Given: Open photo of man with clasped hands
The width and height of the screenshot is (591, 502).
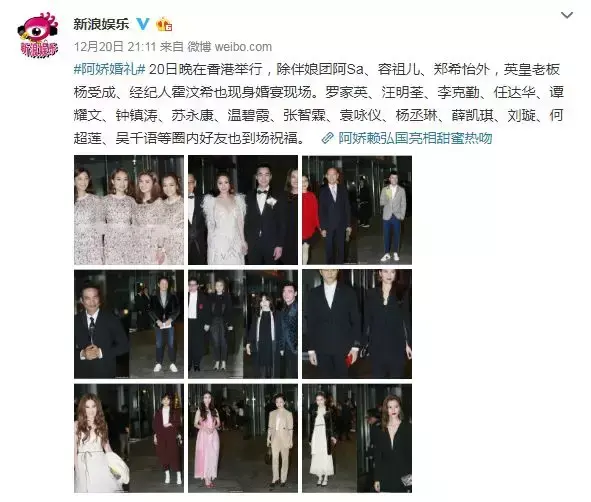Looking at the screenshot, I should tap(129, 324).
